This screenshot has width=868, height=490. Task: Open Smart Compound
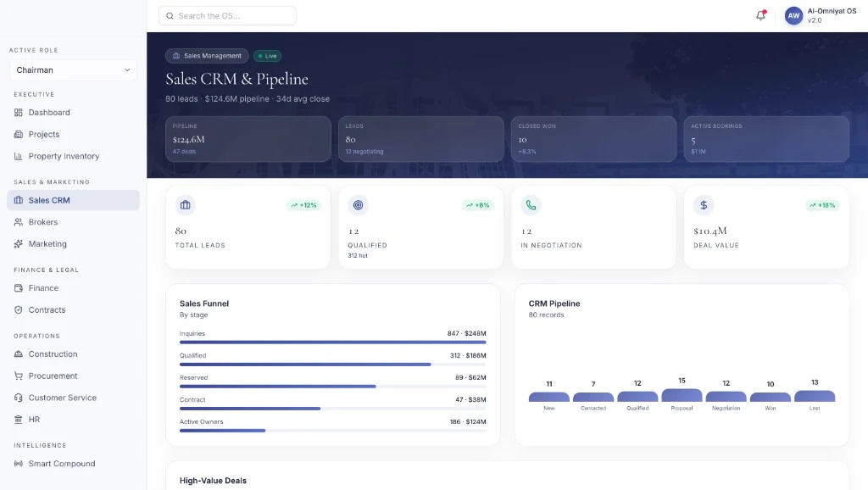(73, 464)
